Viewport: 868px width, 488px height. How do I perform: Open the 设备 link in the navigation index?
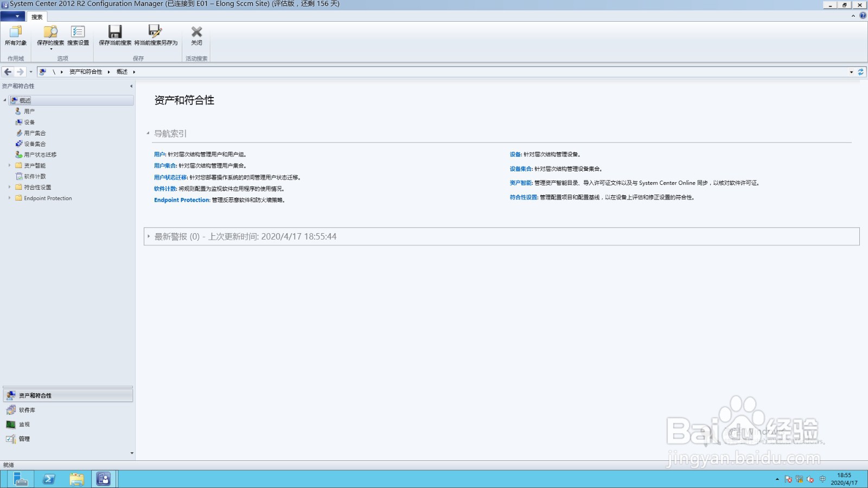[515, 155]
